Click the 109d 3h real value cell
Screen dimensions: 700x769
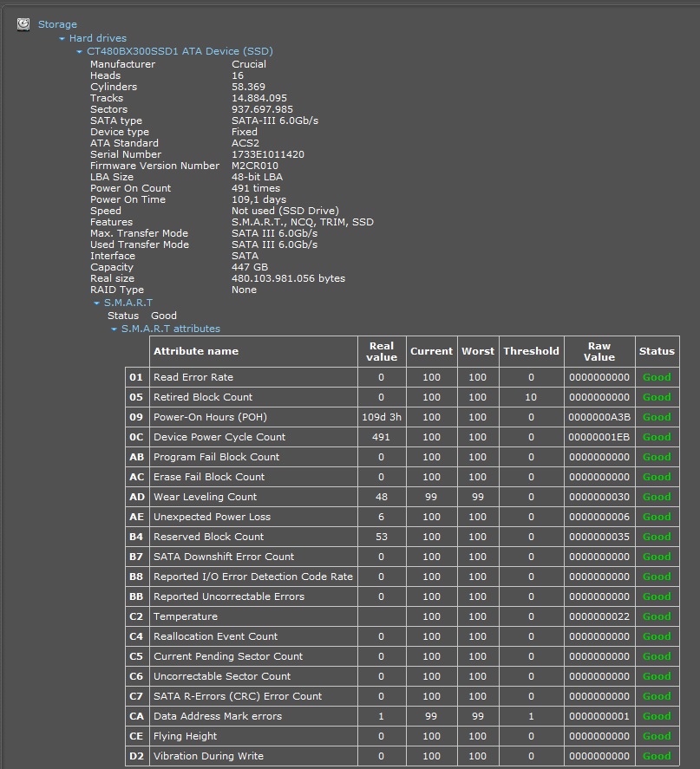coord(382,417)
